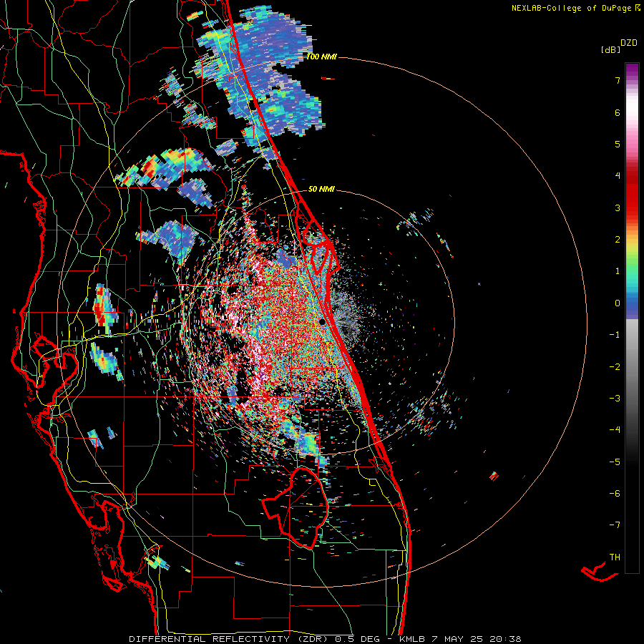Click the "1" value on the color scale
Screen dimensions: 644x644
coord(618,271)
